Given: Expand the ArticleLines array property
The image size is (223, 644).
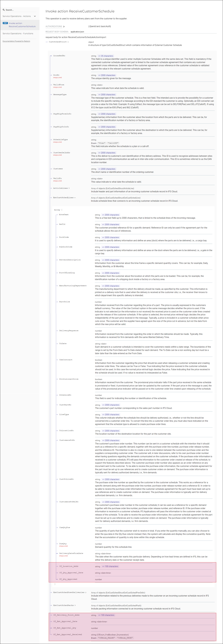Looking at the screenshot, I should coord(61,188).
